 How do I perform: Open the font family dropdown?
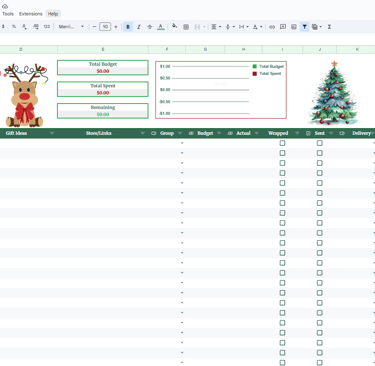click(x=71, y=27)
